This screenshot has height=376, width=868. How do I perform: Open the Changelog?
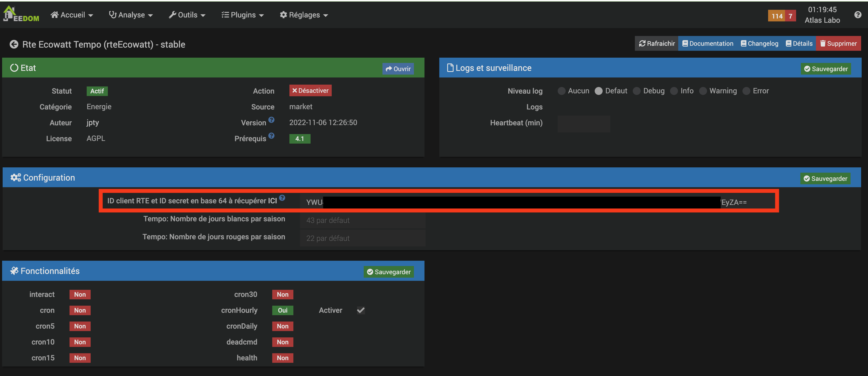760,44
